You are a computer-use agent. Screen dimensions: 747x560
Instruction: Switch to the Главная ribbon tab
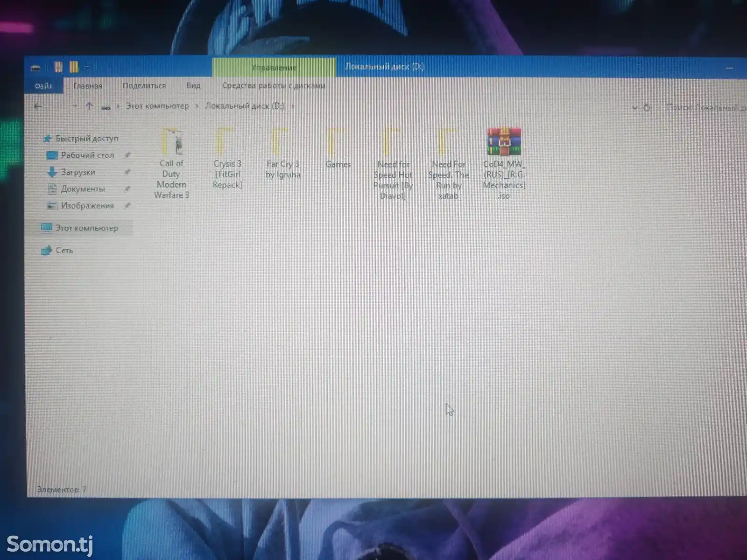88,86
